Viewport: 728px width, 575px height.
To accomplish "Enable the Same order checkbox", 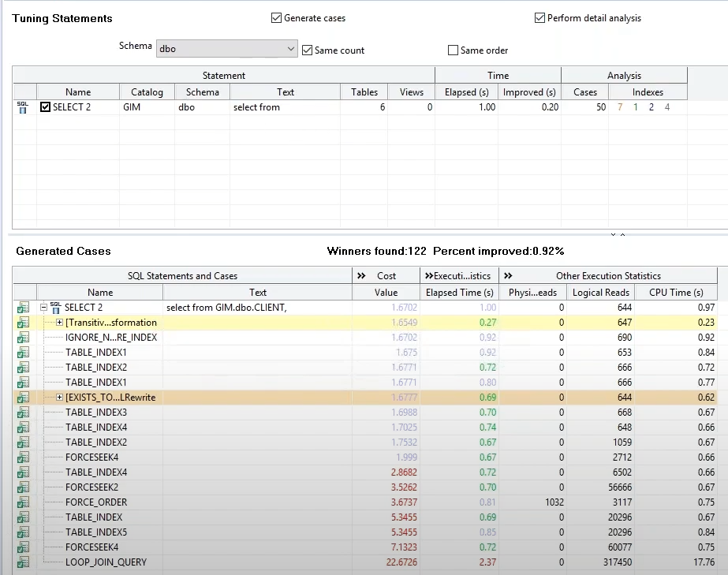I will [453, 50].
